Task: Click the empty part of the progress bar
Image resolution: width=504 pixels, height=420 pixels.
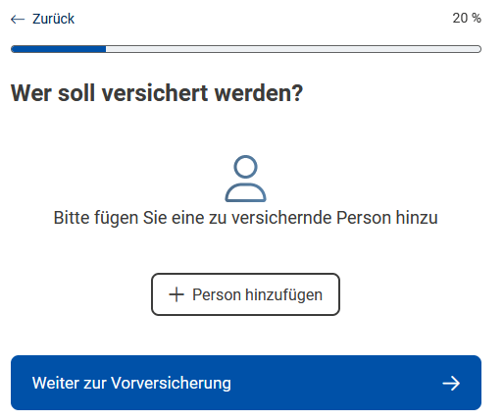Action: 293,49
